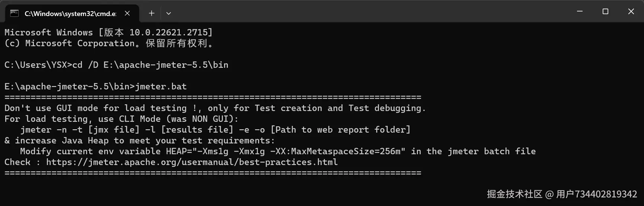Click the "jmeter -n -t [jmx file]" command line
644x206 pixels.
point(215,130)
